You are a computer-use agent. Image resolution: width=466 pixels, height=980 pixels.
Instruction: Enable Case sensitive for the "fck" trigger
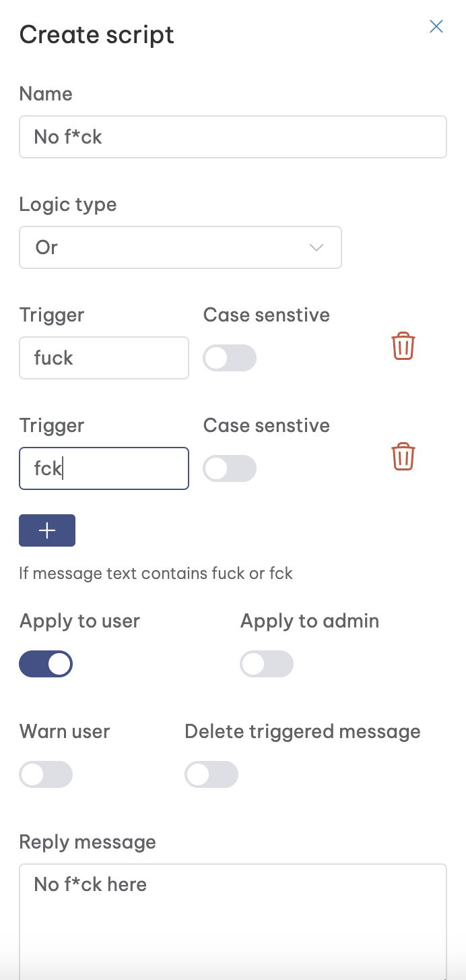(x=230, y=469)
